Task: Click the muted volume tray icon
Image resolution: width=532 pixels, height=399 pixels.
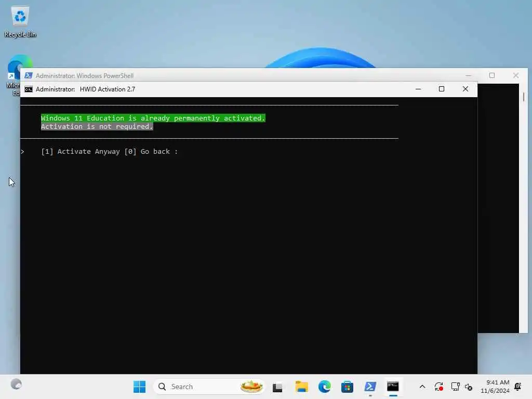Action: (x=469, y=387)
